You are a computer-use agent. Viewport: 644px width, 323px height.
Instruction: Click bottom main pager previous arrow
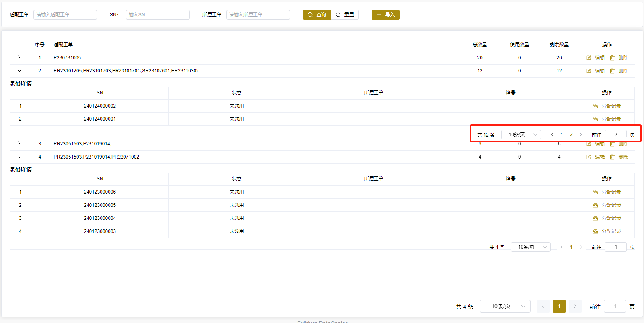pyautogui.click(x=543, y=306)
